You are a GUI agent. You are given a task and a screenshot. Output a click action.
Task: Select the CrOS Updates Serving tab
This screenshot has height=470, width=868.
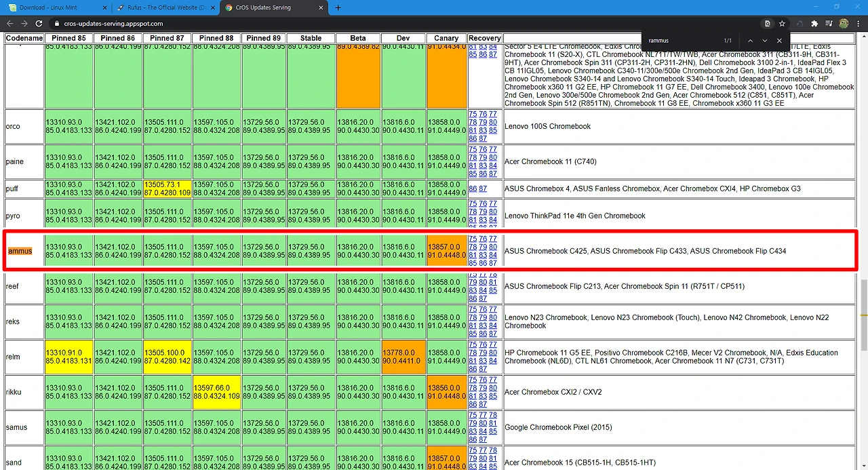click(274, 7)
